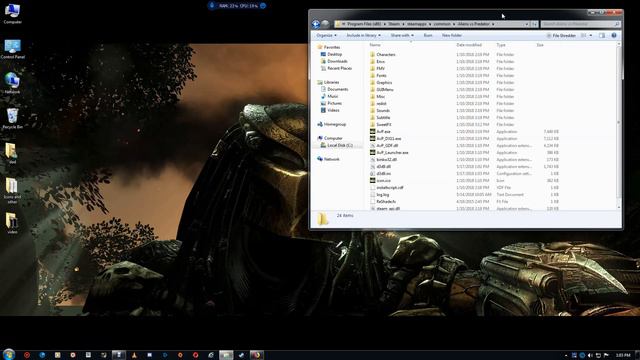Show hidden system tray icons arrow
The height and width of the screenshot is (360, 640).
pyautogui.click(x=566, y=356)
